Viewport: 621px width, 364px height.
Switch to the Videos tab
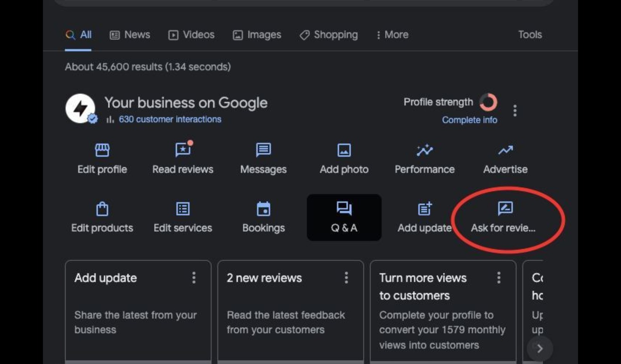tap(191, 35)
